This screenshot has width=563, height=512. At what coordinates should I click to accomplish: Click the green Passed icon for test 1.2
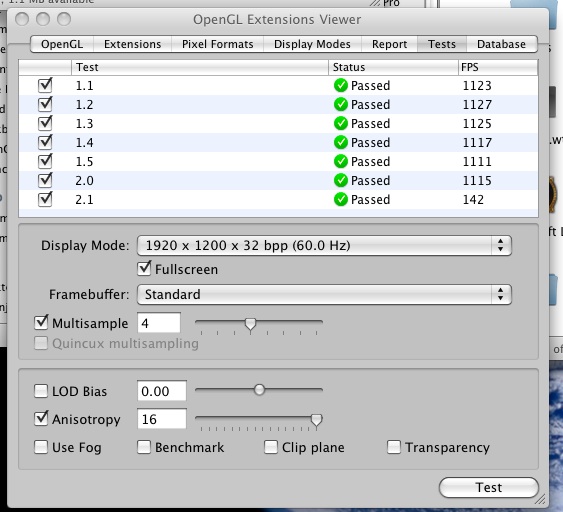(341, 104)
